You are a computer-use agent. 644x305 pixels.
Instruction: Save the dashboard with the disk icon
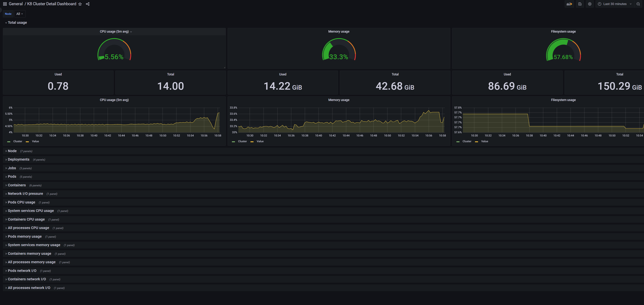pos(580,4)
